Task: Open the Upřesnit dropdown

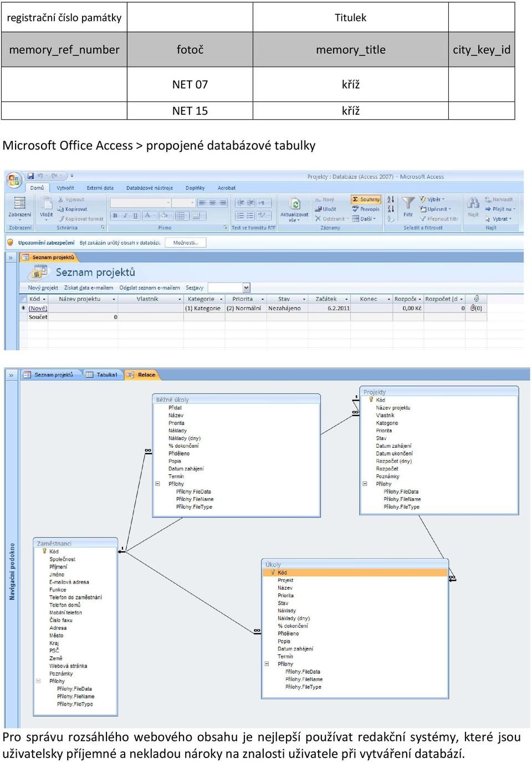Action: pos(436,209)
